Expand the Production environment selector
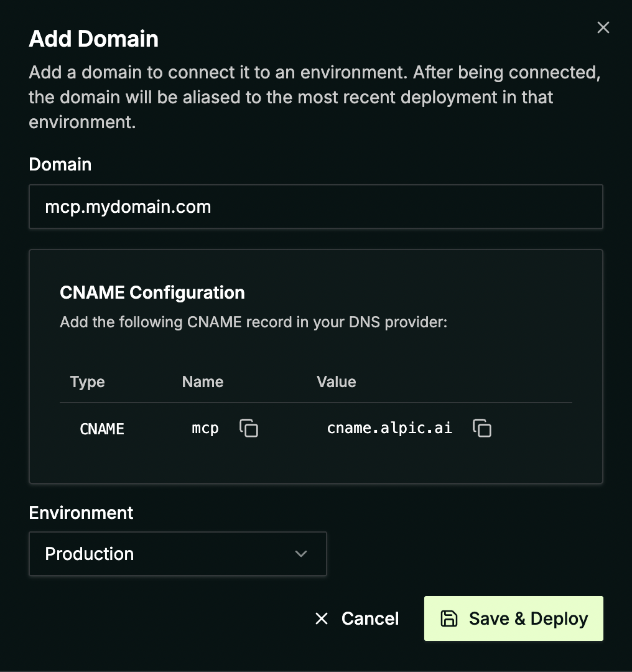Image resolution: width=632 pixels, height=672 pixels. click(x=178, y=554)
